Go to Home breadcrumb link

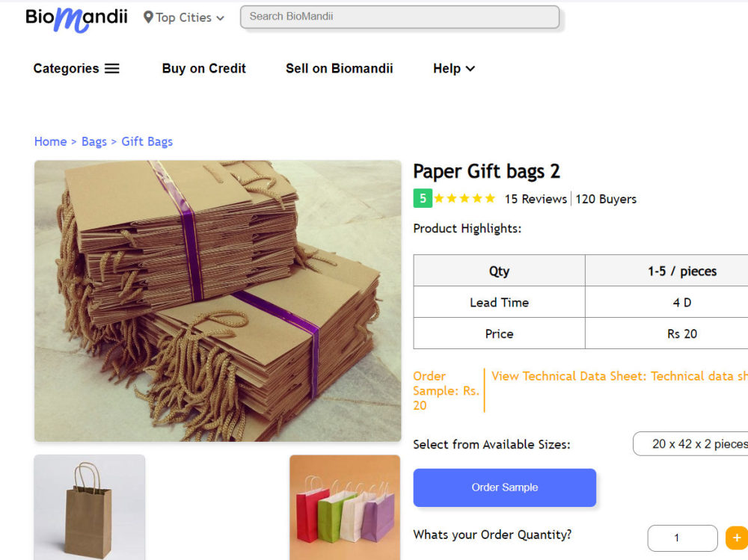tap(51, 141)
